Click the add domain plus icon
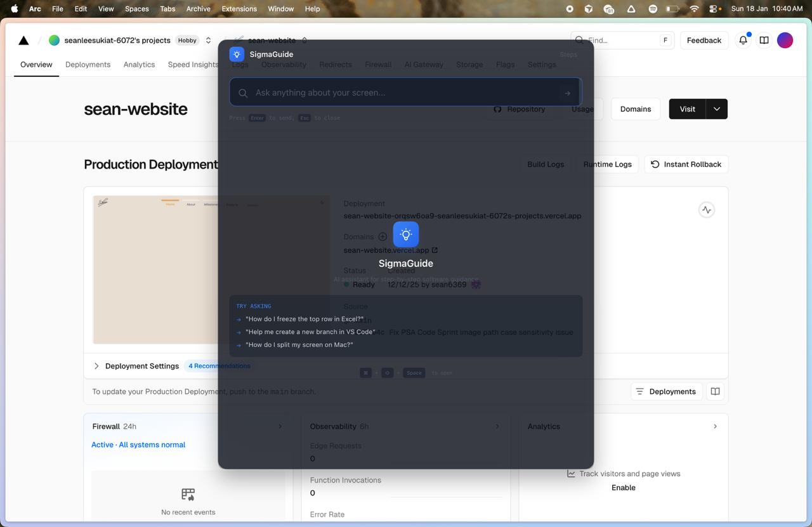Viewport: 812px width, 527px height. coord(383,237)
